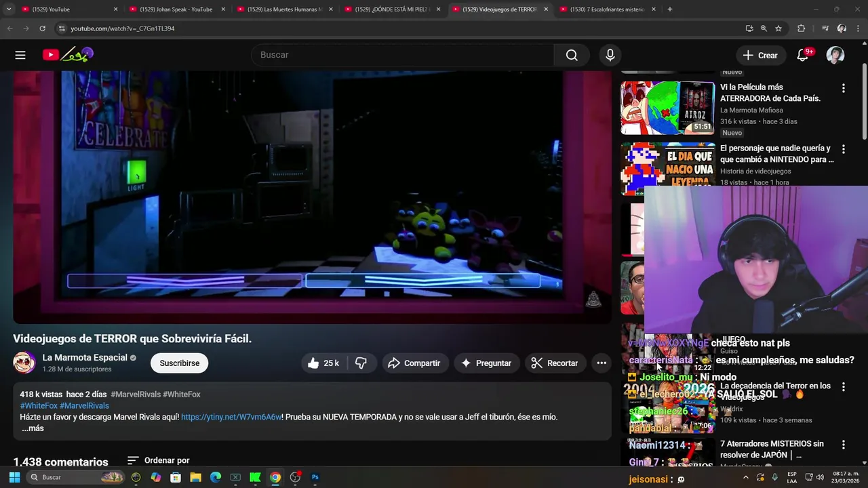Open the Windows Start menu
868x488 pixels.
click(14, 477)
